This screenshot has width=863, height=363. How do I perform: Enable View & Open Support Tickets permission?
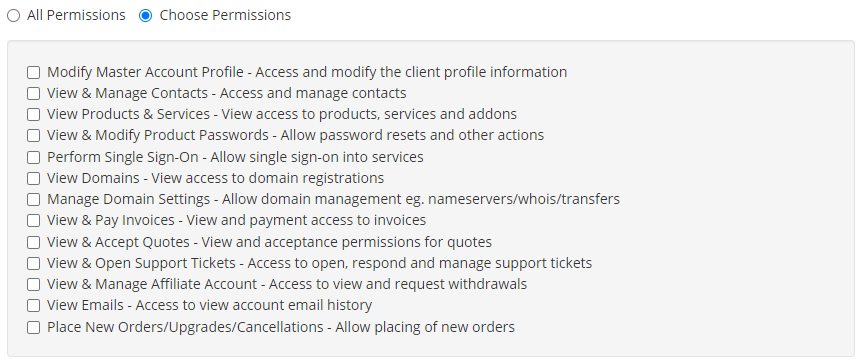[x=34, y=263]
